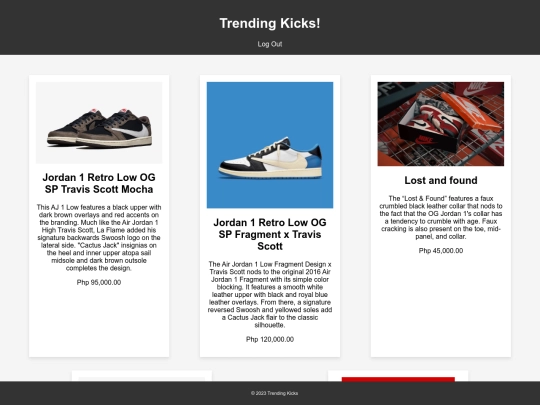
Task: Click the orange Nike box lid in photo
Action: click(x=471, y=111)
